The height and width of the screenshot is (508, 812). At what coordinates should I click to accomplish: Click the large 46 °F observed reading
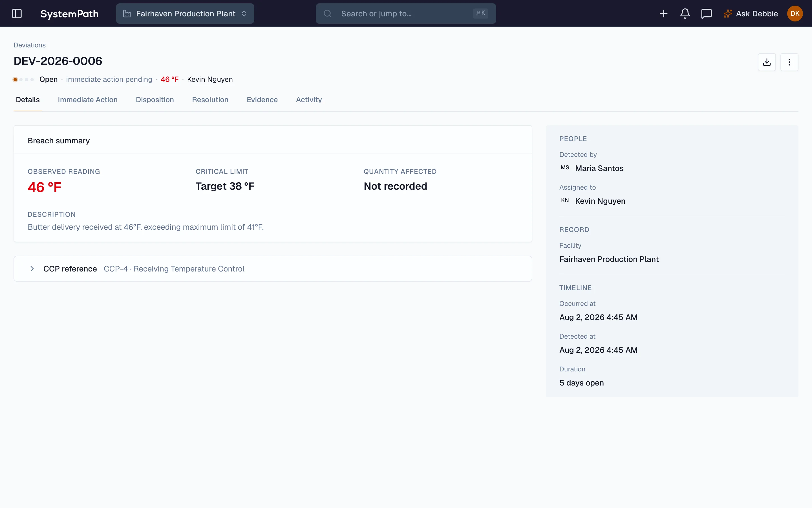click(44, 187)
